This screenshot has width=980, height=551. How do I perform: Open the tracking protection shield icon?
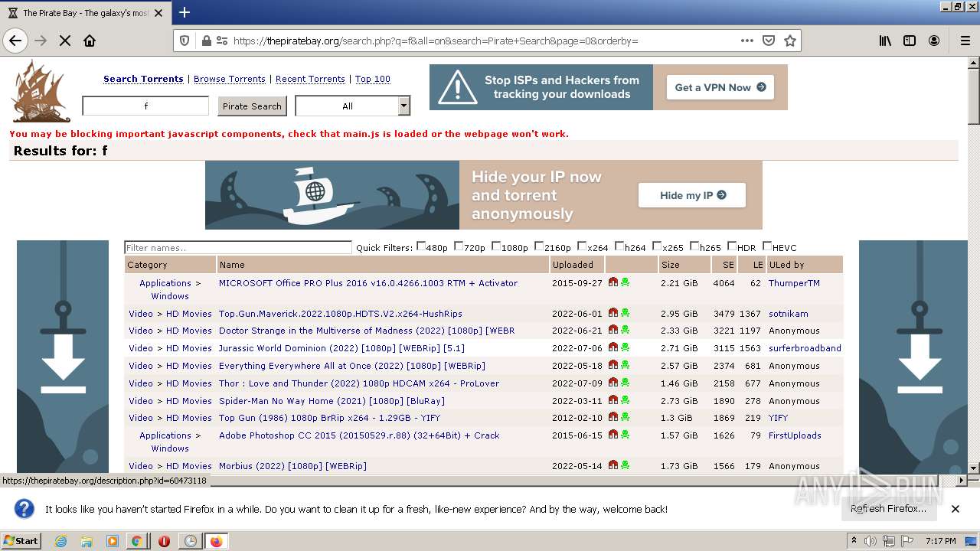pyautogui.click(x=185, y=41)
